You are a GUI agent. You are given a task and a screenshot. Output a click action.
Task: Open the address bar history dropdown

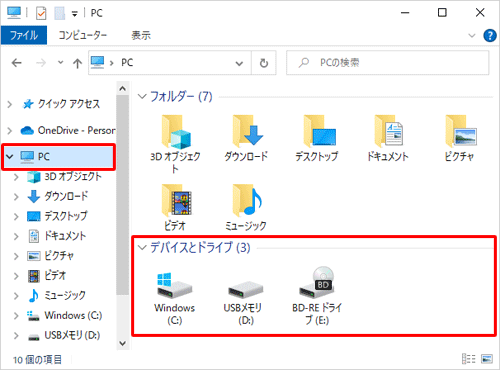(239, 63)
